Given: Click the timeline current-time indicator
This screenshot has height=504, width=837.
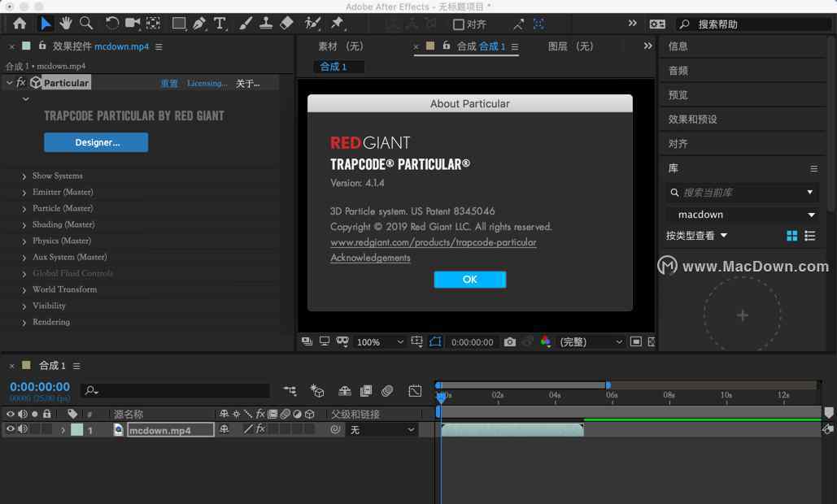Looking at the screenshot, I should click(x=441, y=397).
